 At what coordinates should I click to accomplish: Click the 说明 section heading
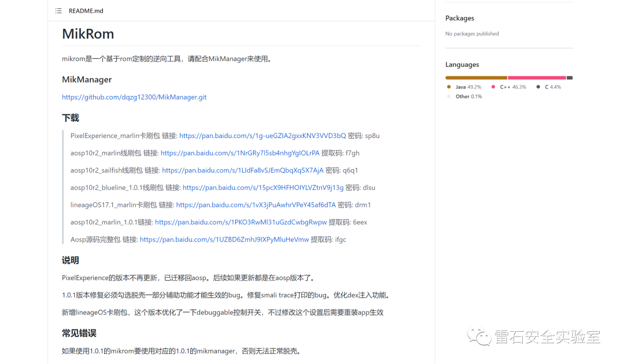71,260
